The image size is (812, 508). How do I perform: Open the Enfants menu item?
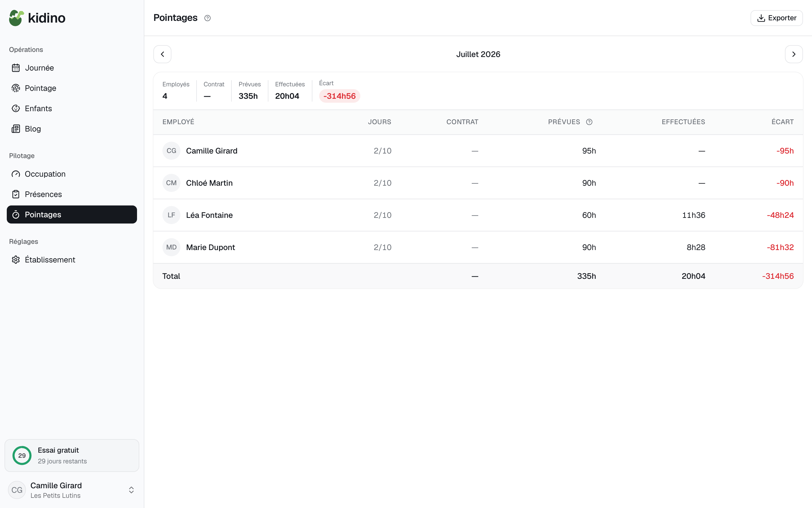coord(72,109)
